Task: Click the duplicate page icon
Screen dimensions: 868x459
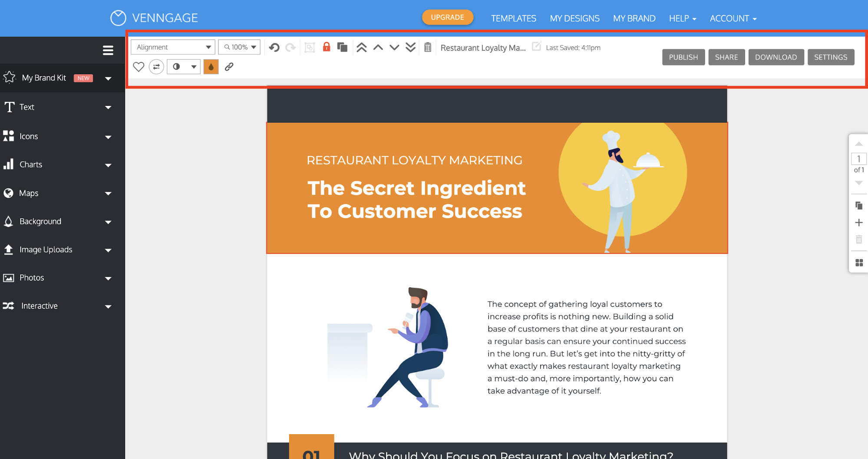Action: tap(858, 205)
